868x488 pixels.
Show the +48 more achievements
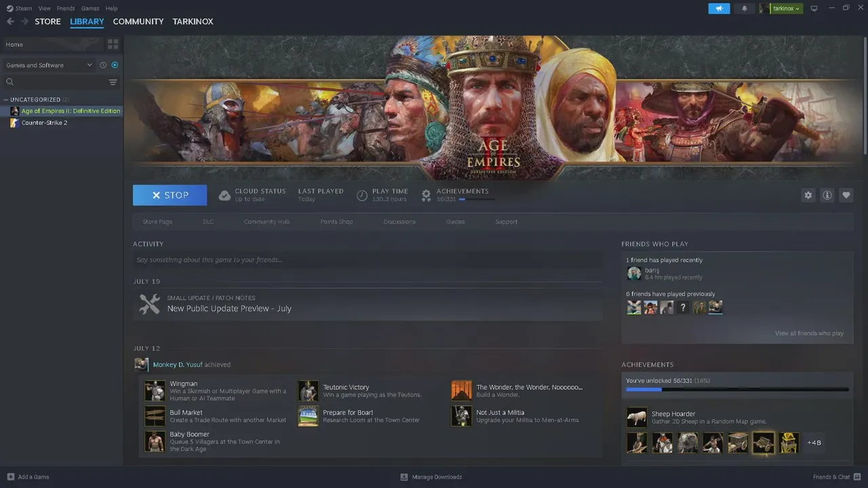click(814, 443)
